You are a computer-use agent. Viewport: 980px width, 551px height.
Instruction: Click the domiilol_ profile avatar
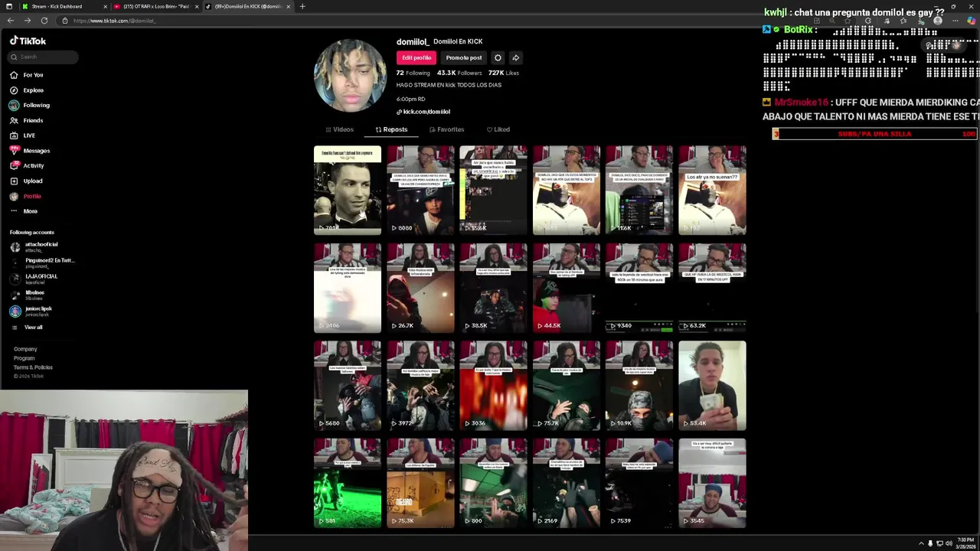350,76
